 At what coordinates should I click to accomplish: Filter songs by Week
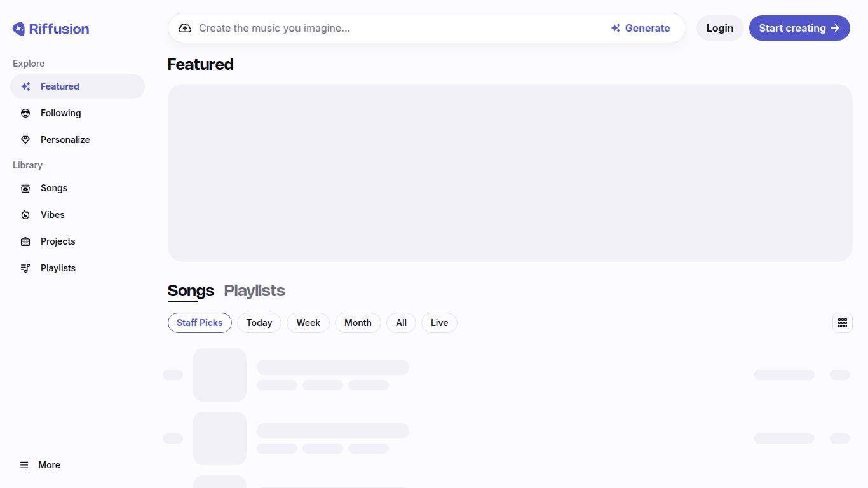click(x=308, y=323)
